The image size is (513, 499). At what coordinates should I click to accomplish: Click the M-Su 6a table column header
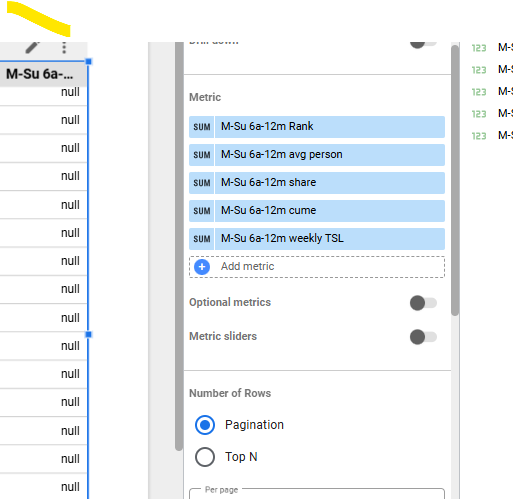[43, 74]
